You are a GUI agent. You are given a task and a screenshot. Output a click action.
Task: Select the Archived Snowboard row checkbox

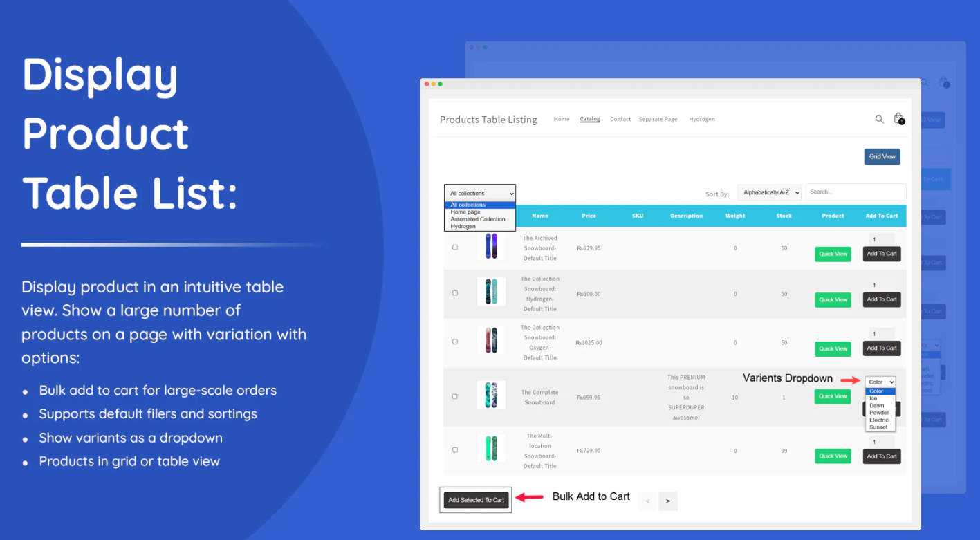(x=454, y=247)
